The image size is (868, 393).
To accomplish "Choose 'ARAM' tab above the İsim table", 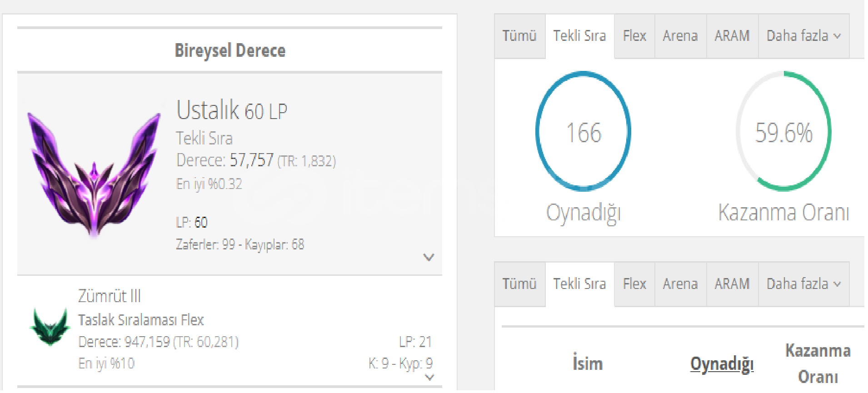I will 732,284.
